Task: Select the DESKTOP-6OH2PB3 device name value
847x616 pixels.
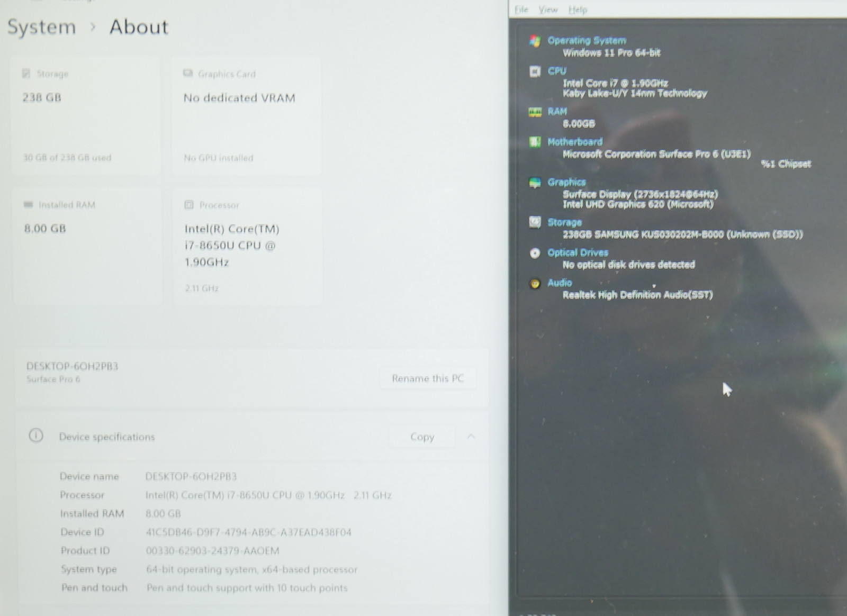Action: pos(191,477)
